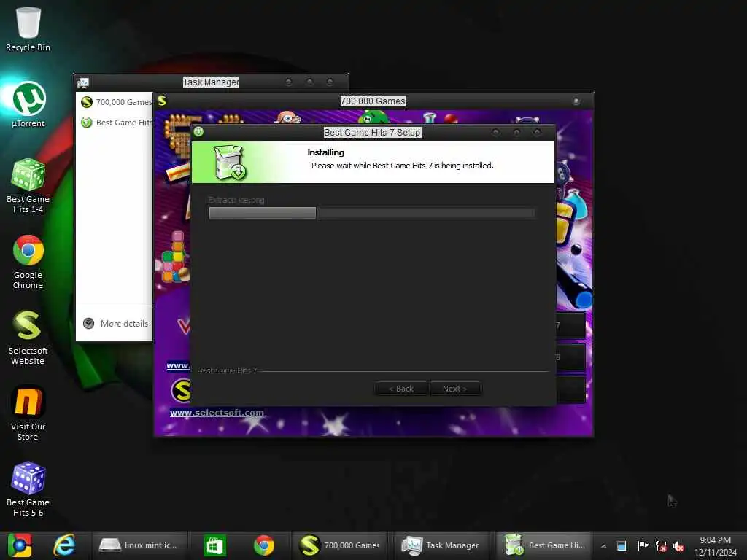Viewport: 747px width, 560px height.
Task: Open the Recycle Bin desktop icon
Action: (x=28, y=29)
